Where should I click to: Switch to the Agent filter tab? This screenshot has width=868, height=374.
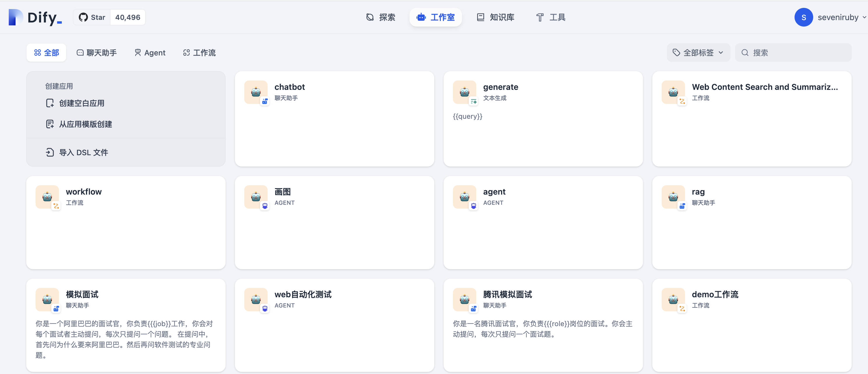[150, 53]
